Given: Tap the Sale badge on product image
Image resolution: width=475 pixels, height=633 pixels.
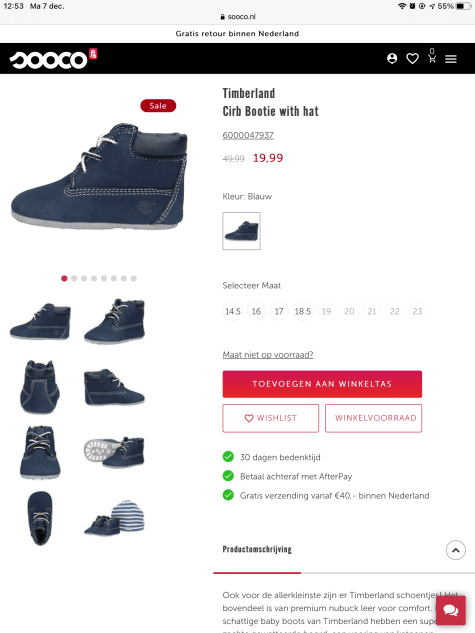Looking at the screenshot, I should click(x=158, y=106).
